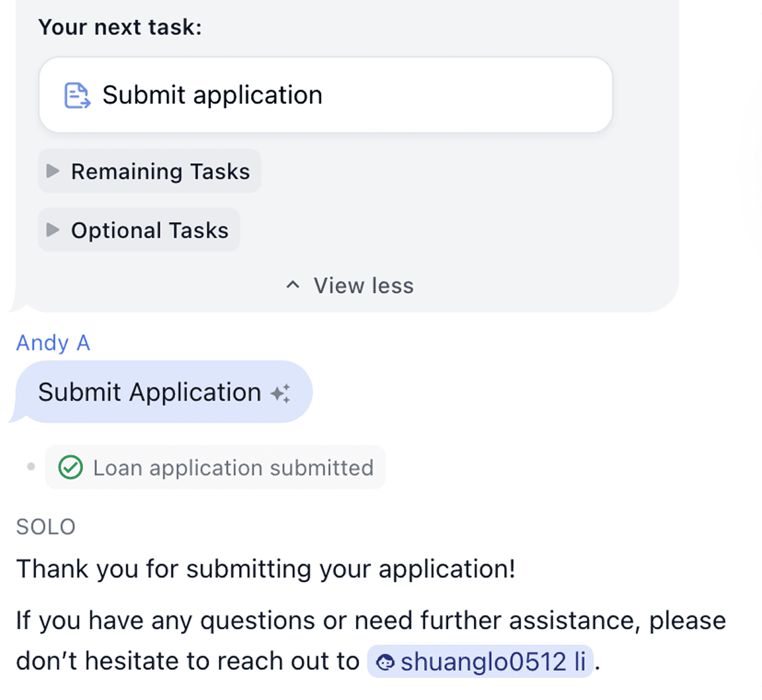The height and width of the screenshot is (700, 762).
Task: Click the Optional Tasks label
Action: click(150, 230)
